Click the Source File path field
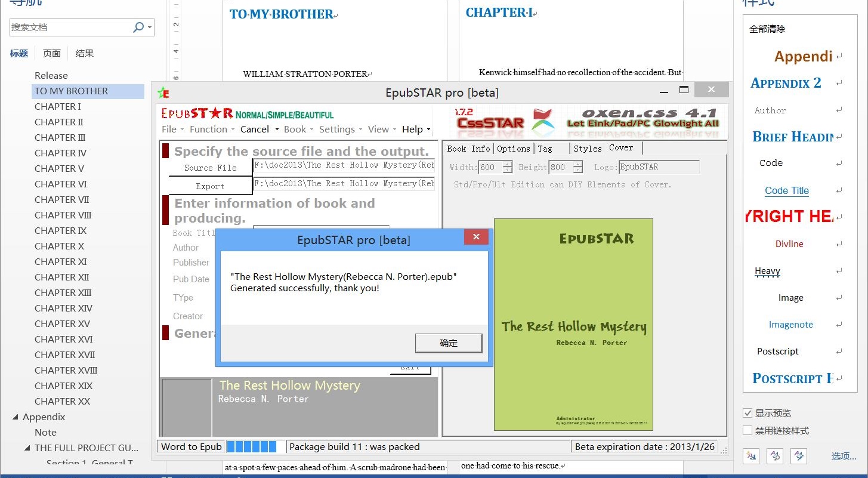 click(344, 165)
